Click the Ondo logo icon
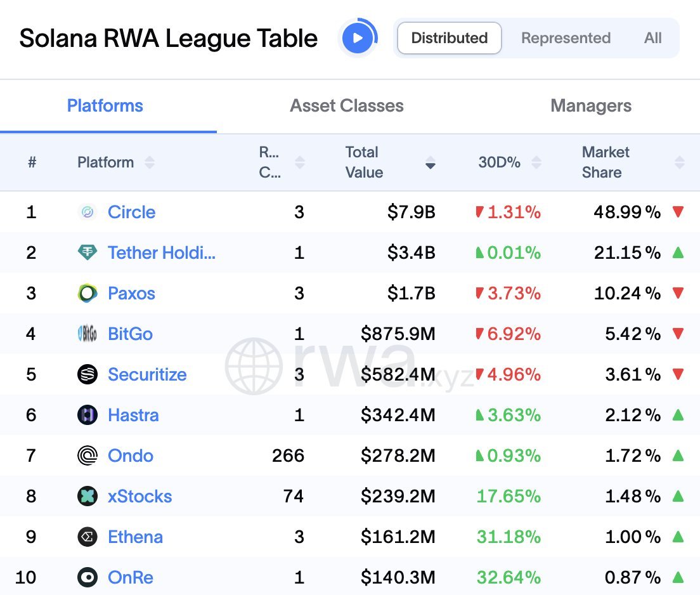The width and height of the screenshot is (700, 595). (87, 455)
